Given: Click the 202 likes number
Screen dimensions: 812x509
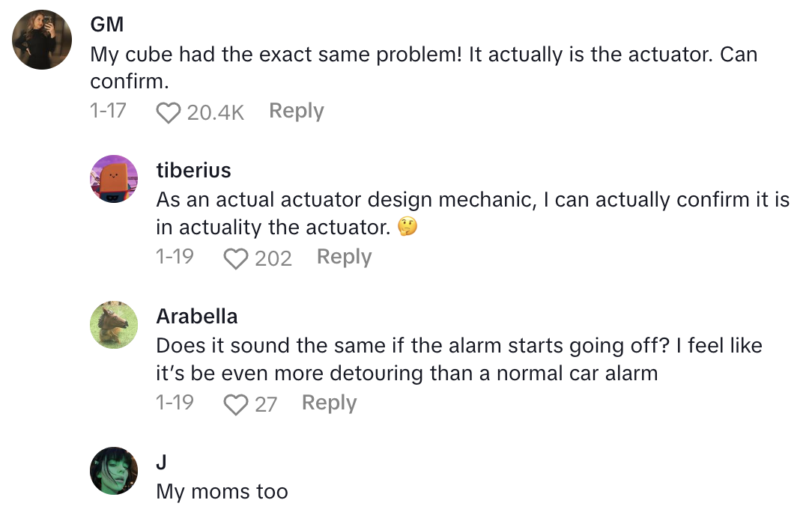Looking at the screenshot, I should point(273,258).
